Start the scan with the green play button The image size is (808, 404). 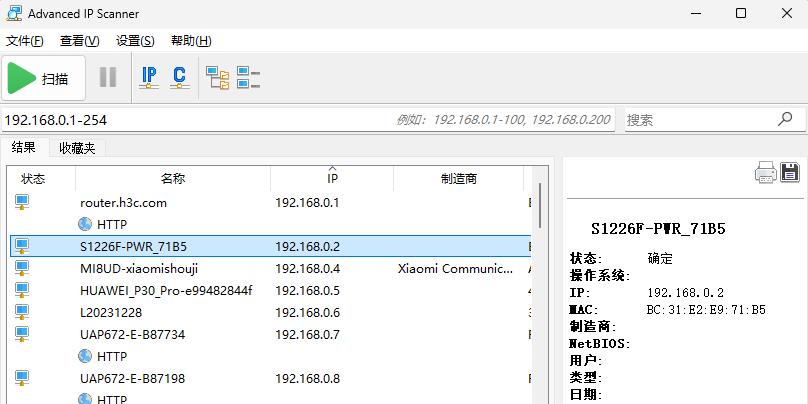(43, 78)
